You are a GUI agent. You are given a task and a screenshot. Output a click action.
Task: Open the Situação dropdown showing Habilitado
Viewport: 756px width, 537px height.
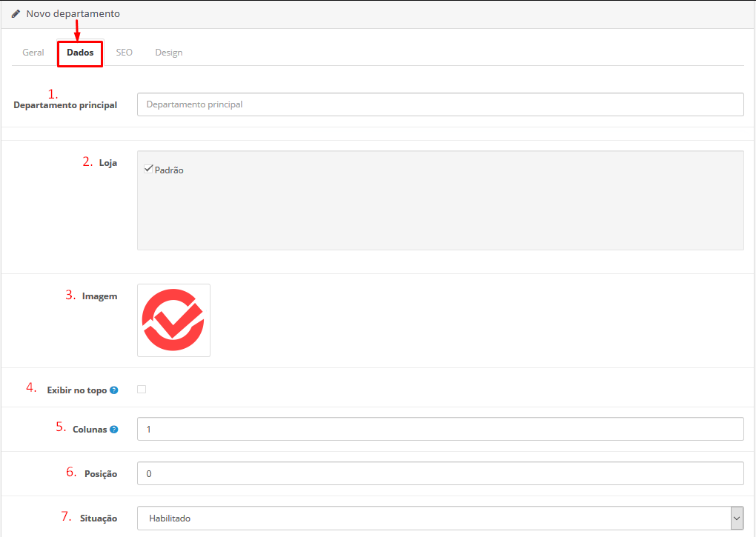[x=440, y=518]
